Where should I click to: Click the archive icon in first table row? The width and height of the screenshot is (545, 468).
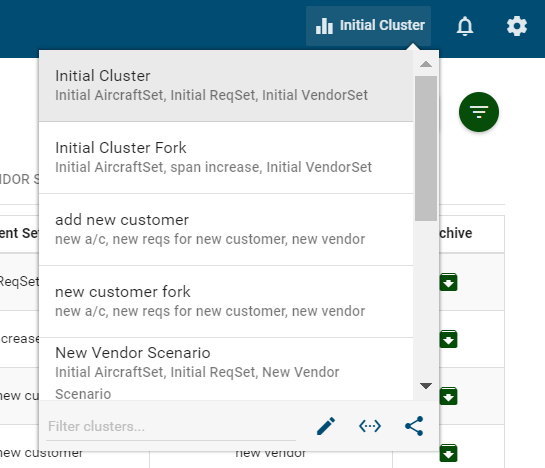[x=448, y=282]
